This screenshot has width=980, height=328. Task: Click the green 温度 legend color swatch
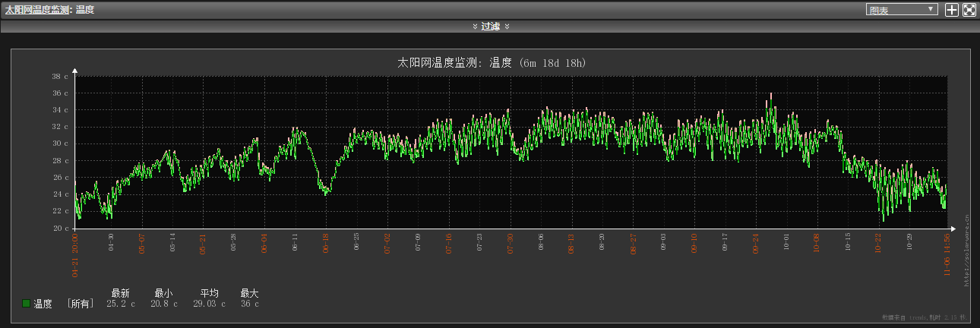click(27, 304)
